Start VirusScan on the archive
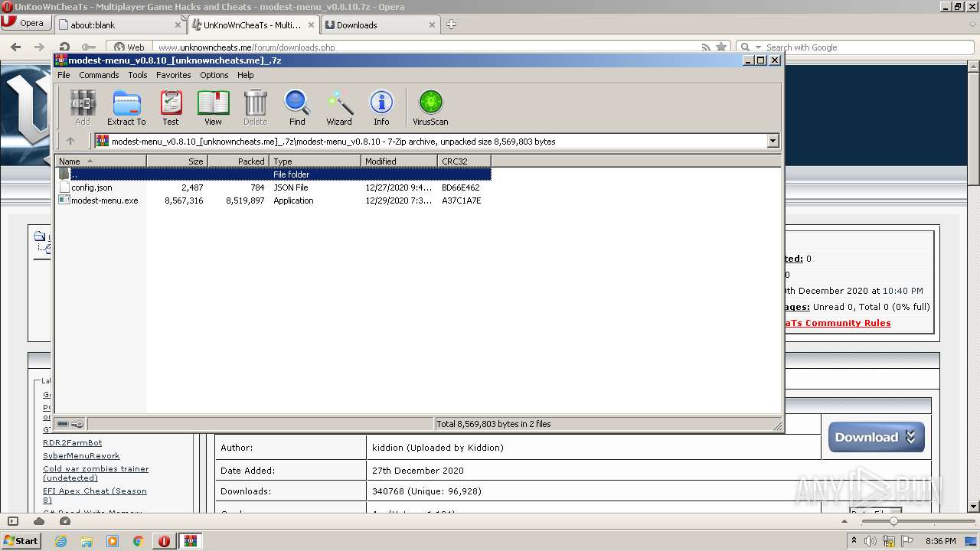 pyautogui.click(x=430, y=107)
